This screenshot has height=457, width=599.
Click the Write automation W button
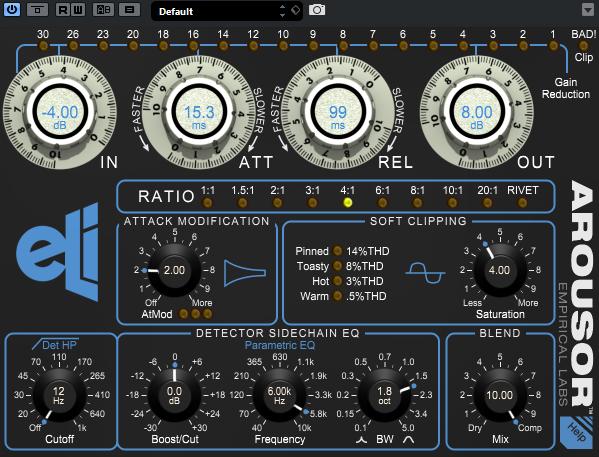tap(78, 10)
